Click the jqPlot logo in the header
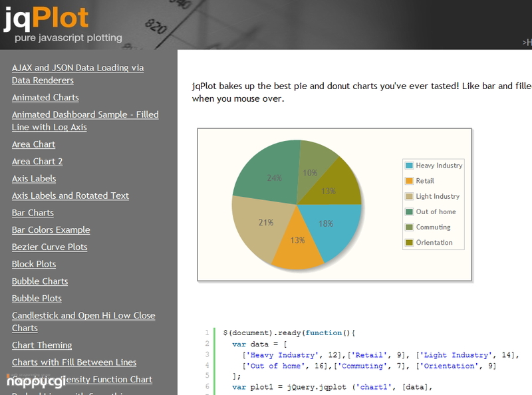 pyautogui.click(x=46, y=20)
